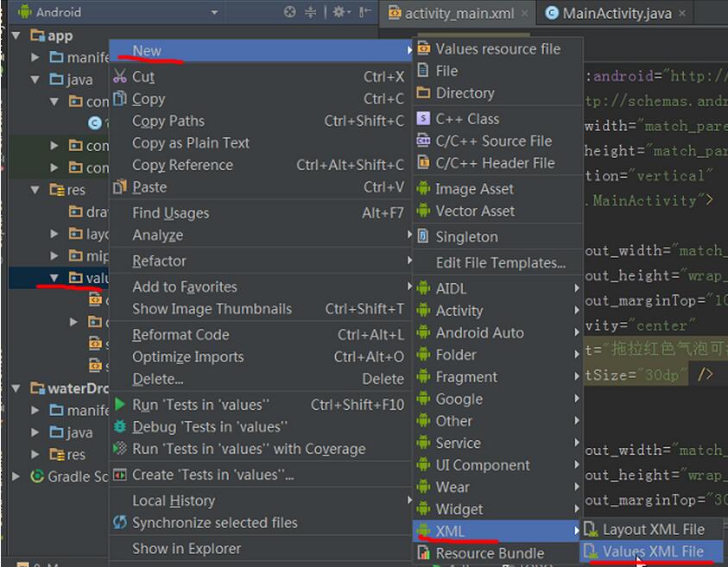This screenshot has height=567, width=728.
Task: Click the Synchronize selected files icon
Action: pos(119,522)
